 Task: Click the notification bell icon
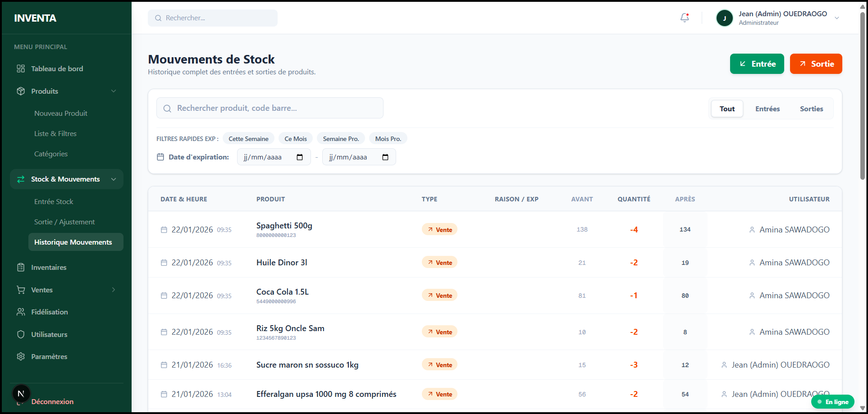685,18
